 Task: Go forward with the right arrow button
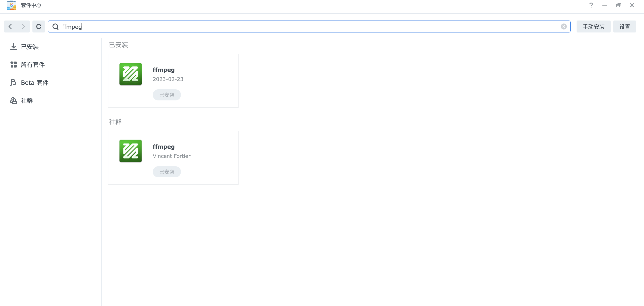click(23, 26)
